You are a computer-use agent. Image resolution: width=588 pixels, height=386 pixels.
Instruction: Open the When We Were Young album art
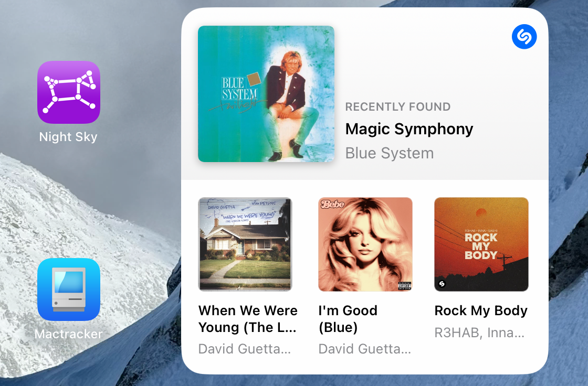coord(245,244)
